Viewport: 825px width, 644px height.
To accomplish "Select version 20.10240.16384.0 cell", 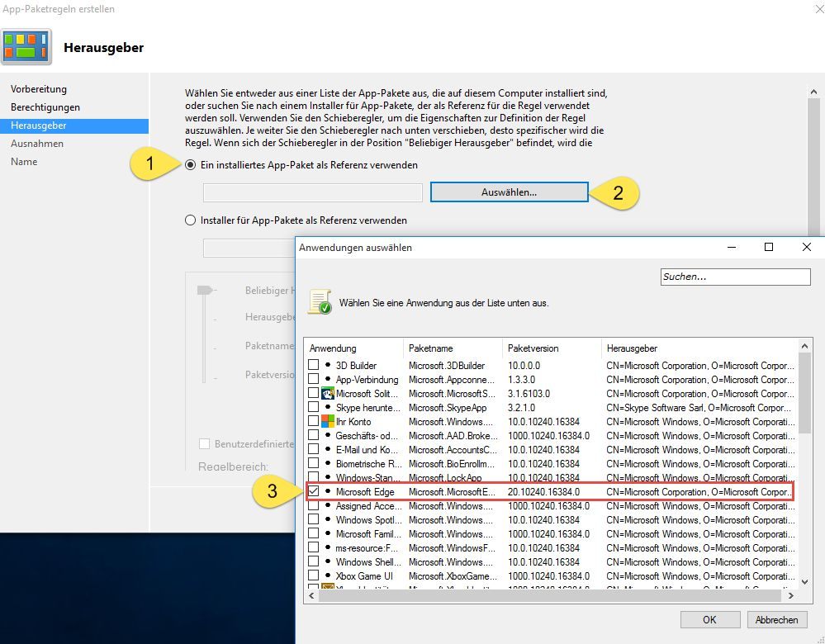I will (x=543, y=491).
